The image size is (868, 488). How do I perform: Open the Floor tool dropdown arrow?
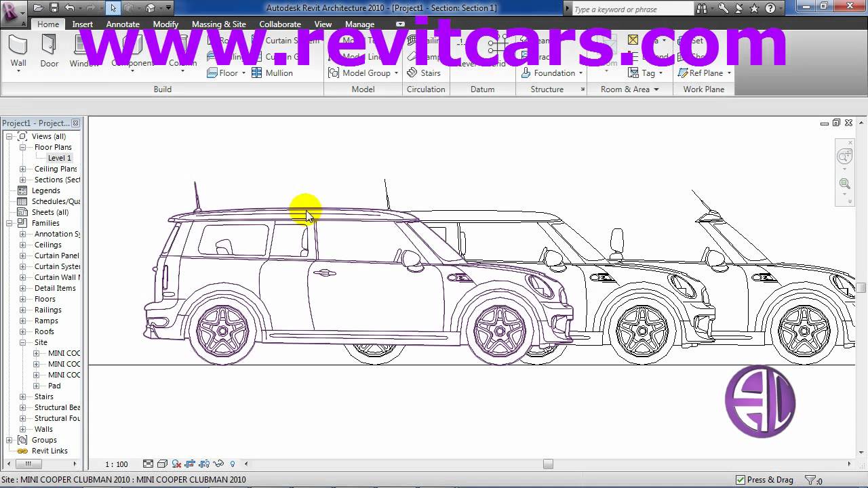[x=243, y=73]
